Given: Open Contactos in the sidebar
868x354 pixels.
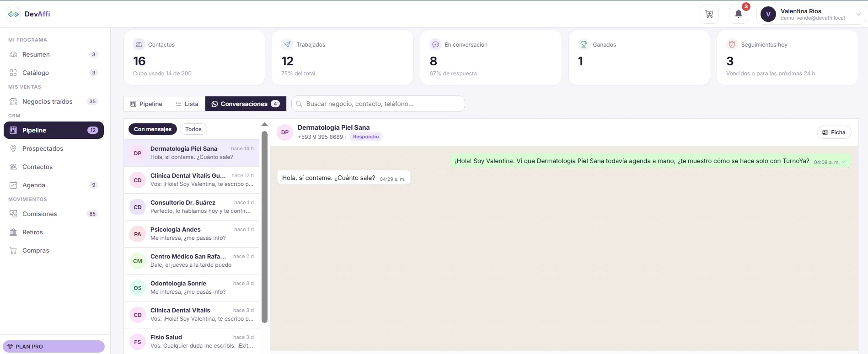Looking at the screenshot, I should [x=54, y=167].
